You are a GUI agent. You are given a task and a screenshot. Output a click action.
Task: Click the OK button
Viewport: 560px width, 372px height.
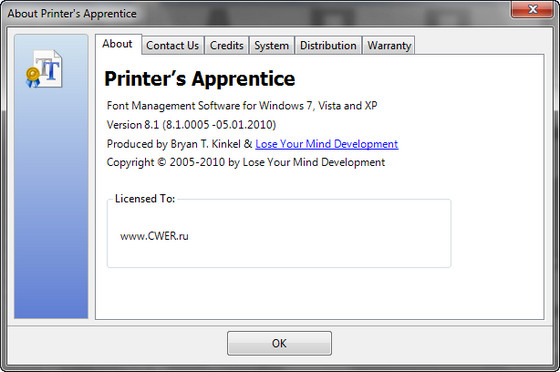(279, 343)
